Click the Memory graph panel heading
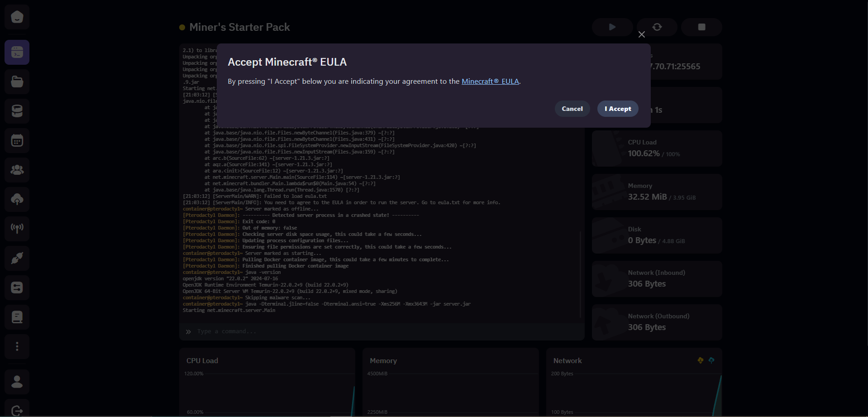The height and width of the screenshot is (417, 868). (383, 361)
